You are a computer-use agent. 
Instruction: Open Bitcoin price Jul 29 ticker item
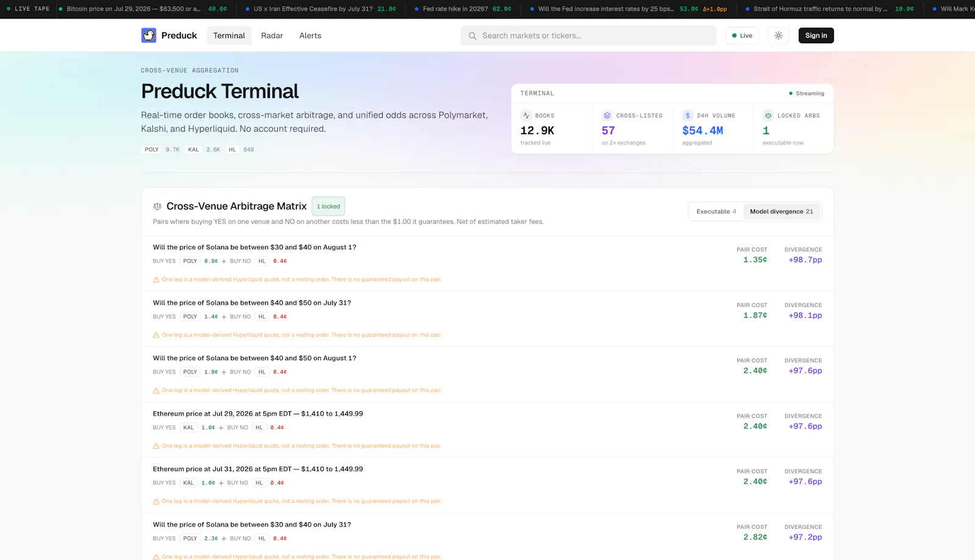pos(143,9)
